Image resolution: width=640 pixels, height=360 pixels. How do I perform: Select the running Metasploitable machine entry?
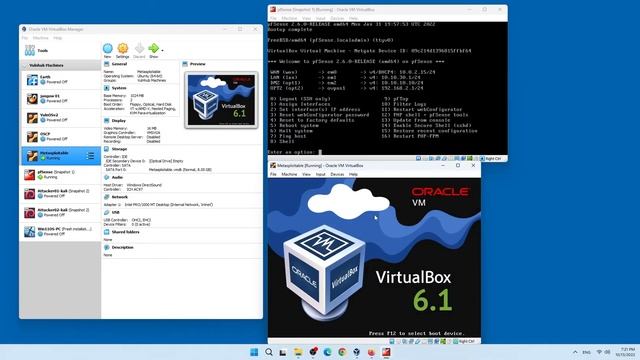coord(61,156)
